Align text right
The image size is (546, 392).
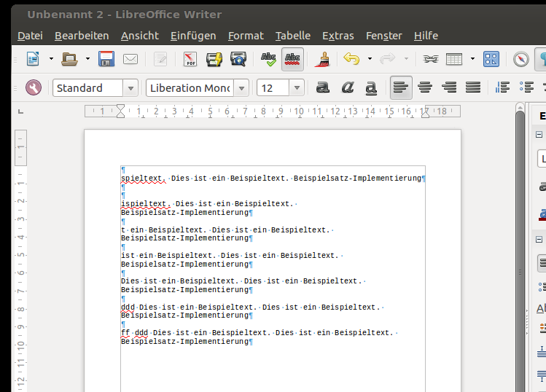(x=449, y=87)
